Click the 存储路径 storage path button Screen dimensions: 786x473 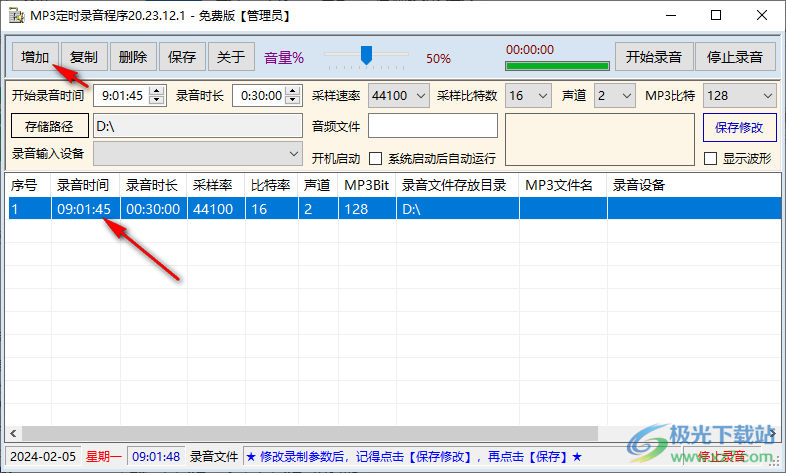pyautogui.click(x=50, y=126)
